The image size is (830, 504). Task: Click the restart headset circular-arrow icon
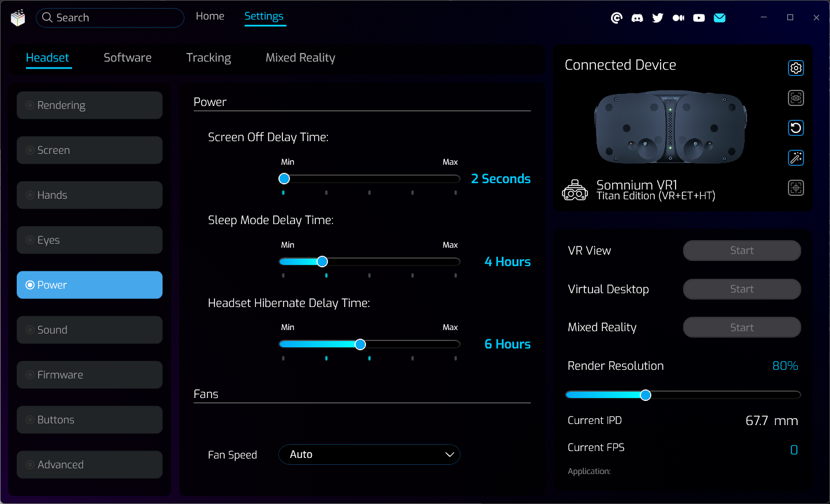pos(795,128)
